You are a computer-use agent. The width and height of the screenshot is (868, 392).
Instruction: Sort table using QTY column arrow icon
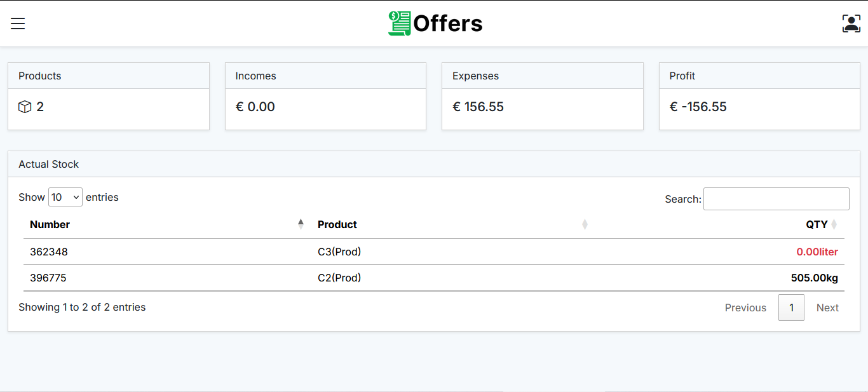click(833, 224)
